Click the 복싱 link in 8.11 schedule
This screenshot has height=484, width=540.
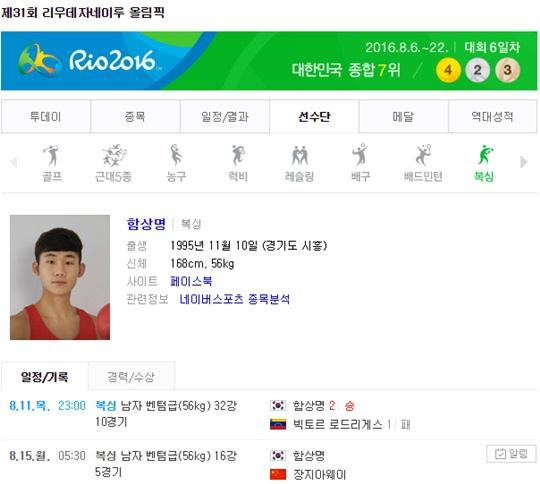[x=106, y=405]
